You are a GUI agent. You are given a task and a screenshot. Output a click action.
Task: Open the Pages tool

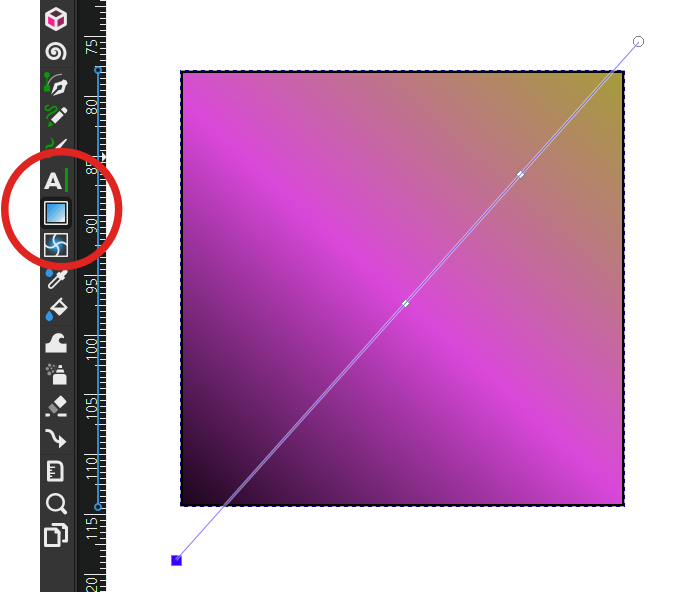point(56,535)
